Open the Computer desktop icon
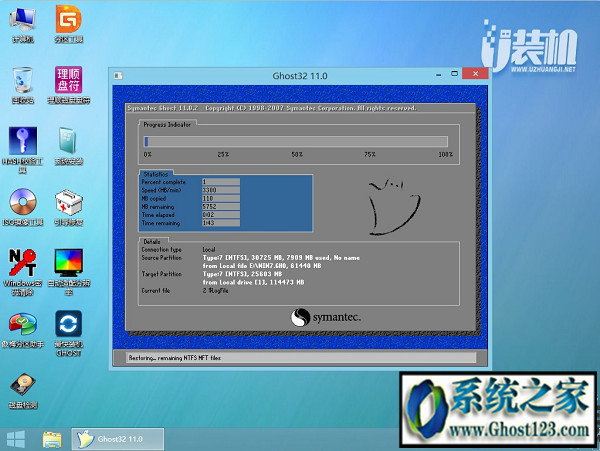This screenshot has width=600, height=451. 23,24
